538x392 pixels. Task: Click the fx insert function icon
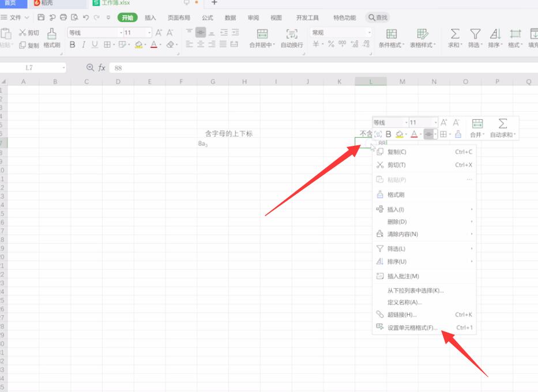click(101, 67)
